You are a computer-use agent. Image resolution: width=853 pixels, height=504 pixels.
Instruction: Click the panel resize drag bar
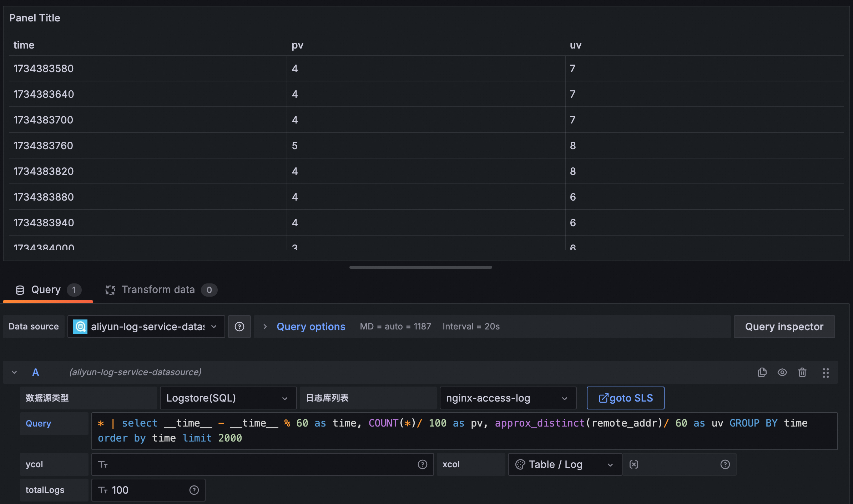[x=420, y=267]
